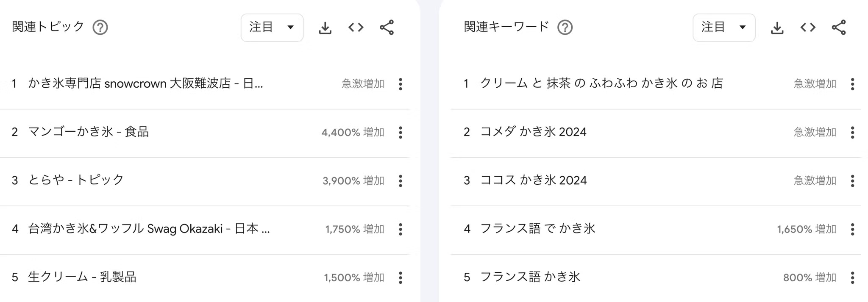Screen dimensions: 868x302
Task: Click help icon beside 関連トピック
Action: pyautogui.click(x=100, y=28)
